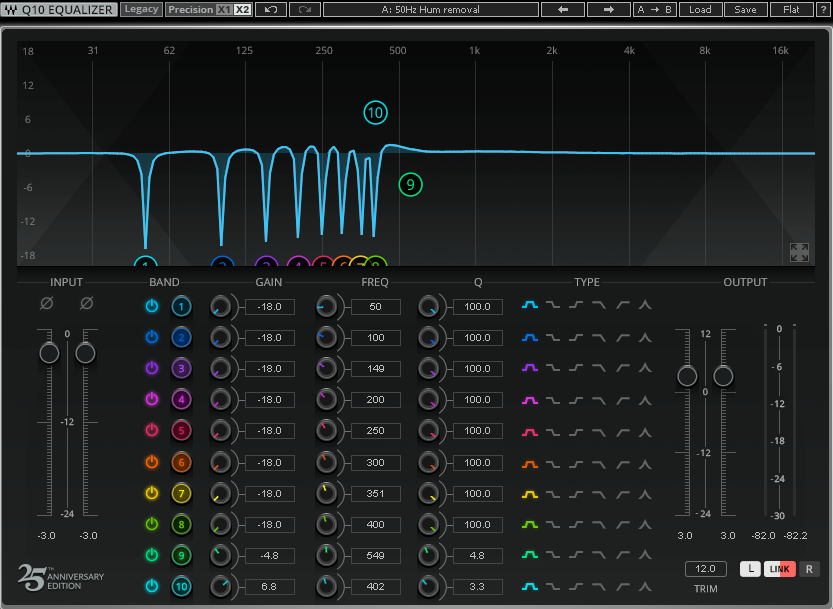Copy setup A to B
833x609 pixels.
tap(654, 10)
